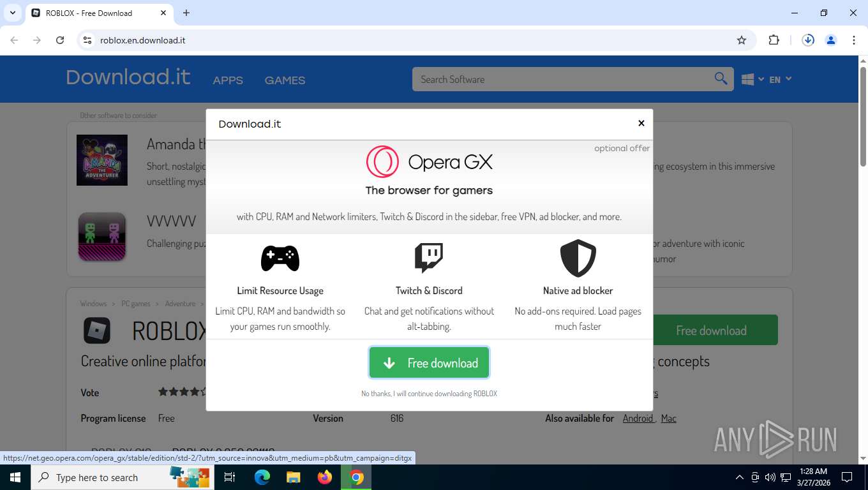868x490 pixels.
Task: Open the notification center icon
Action: coord(847,477)
